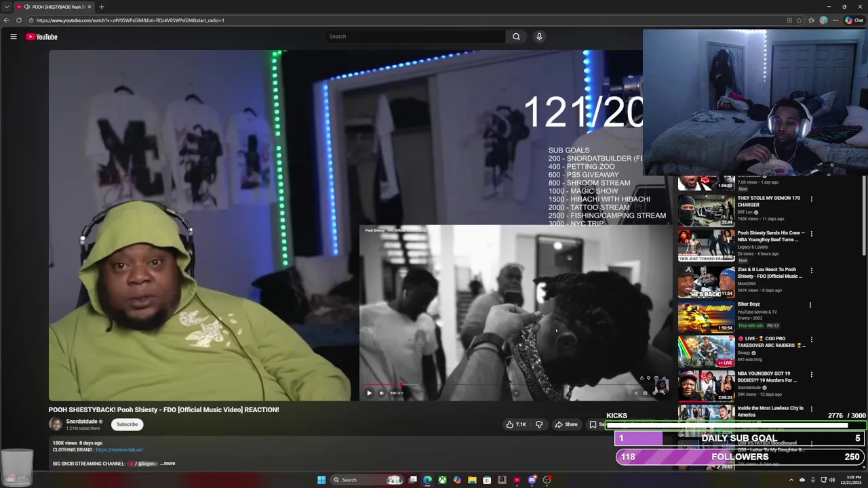
Task: Open Biker Boyz movie thumbnail
Action: coord(706,316)
